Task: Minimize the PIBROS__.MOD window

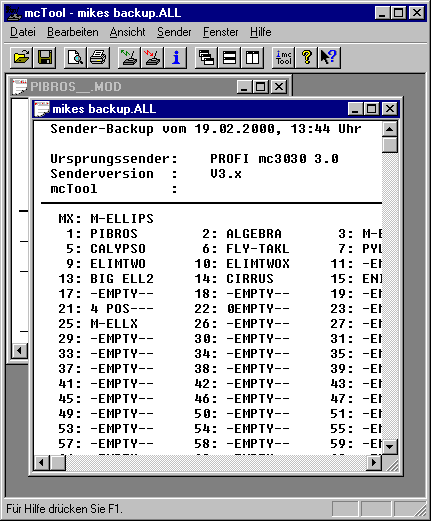Action: point(244,87)
